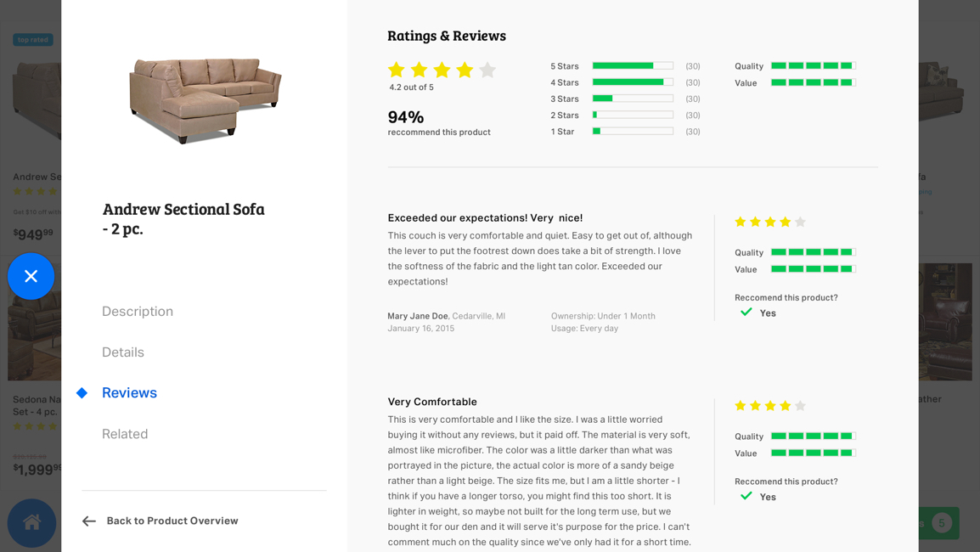Click the home icon button
This screenshot has width=980, height=552.
[x=32, y=522]
